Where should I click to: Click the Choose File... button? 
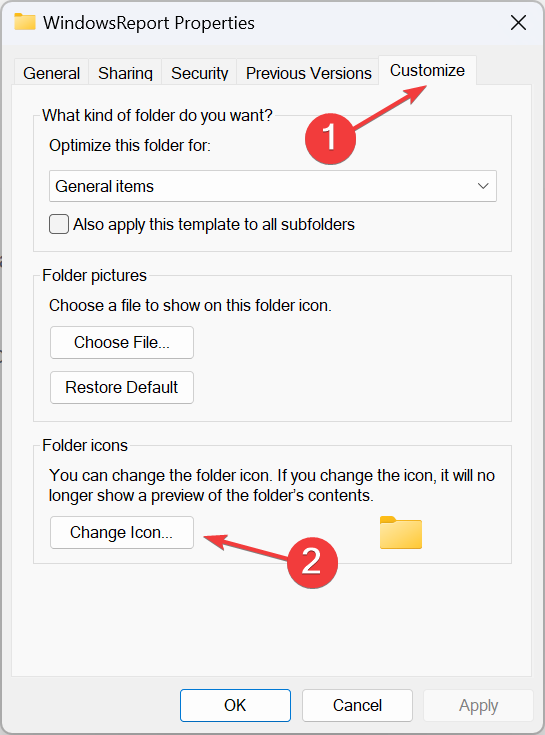[122, 343]
